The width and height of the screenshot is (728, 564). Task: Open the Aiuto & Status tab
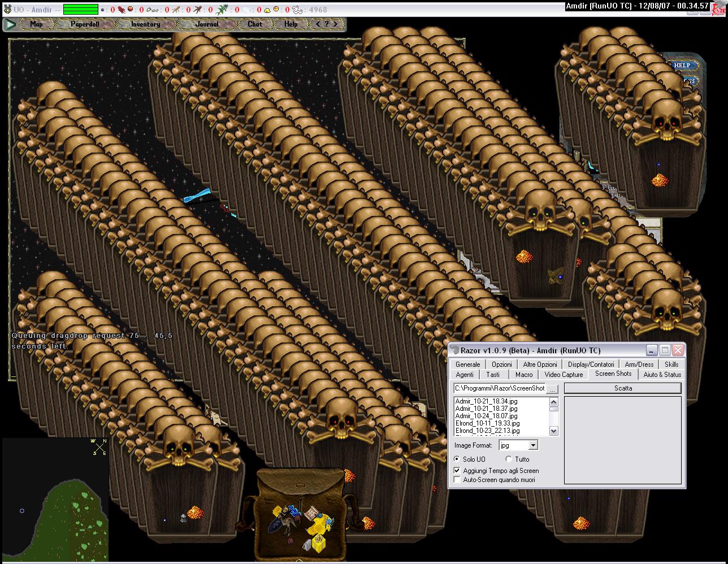(662, 375)
